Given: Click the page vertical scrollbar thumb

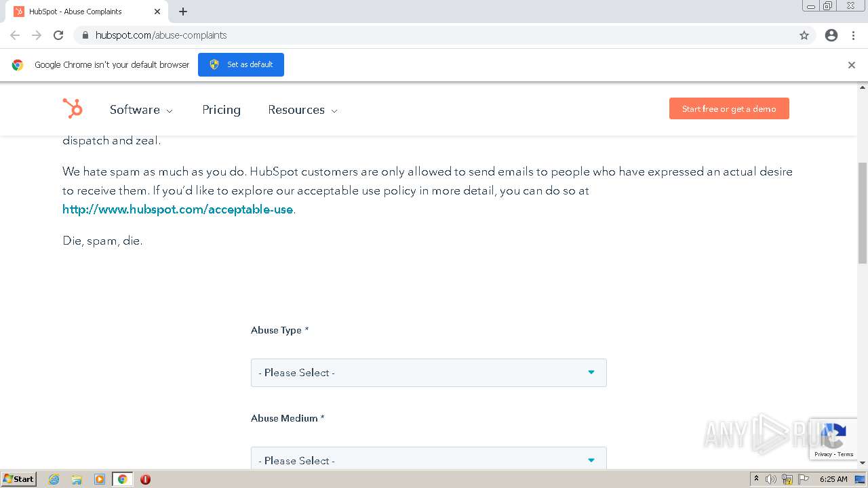Looking at the screenshot, I should pyautogui.click(x=863, y=213).
